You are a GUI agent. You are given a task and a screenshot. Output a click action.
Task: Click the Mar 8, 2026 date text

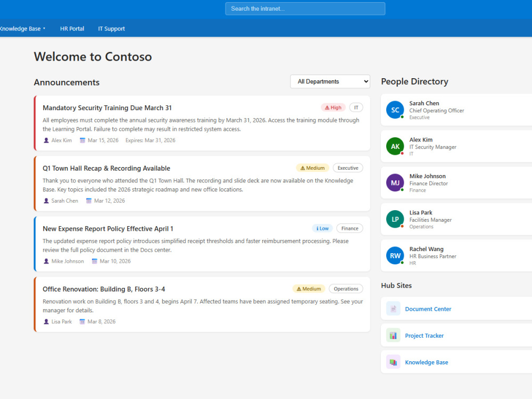102,322
